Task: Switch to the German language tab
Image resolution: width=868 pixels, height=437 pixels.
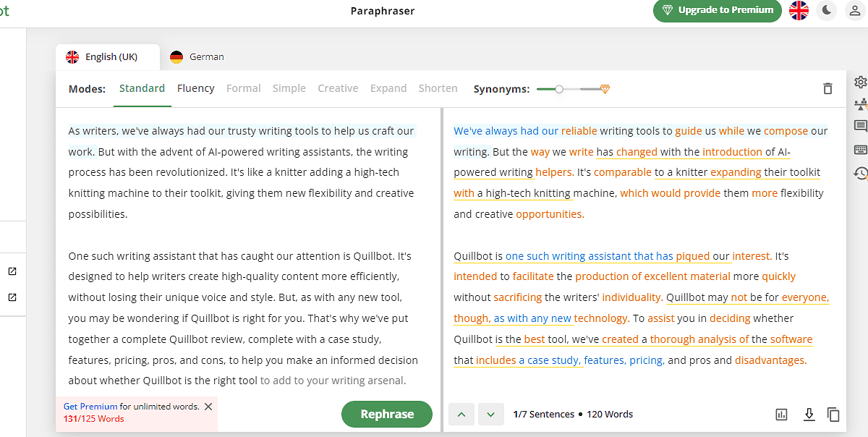Action: tap(197, 56)
